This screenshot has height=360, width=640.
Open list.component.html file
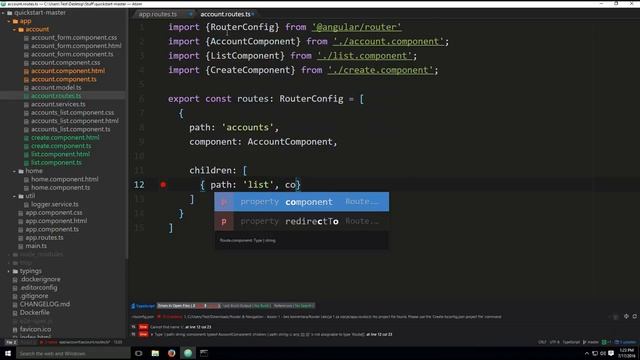60,154
